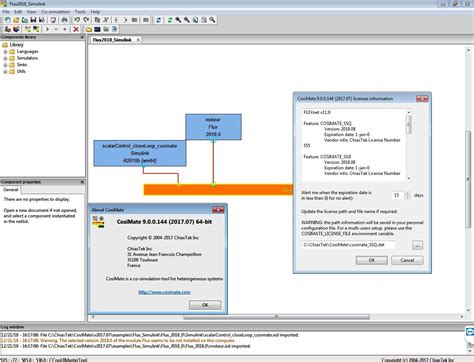
Task: Click 'Feature: COSIMATE_GUI' license text
Action: click(x=327, y=157)
